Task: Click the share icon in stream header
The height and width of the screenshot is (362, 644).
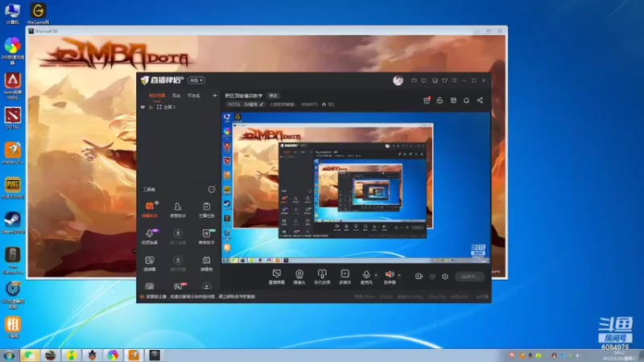Action: tap(480, 100)
